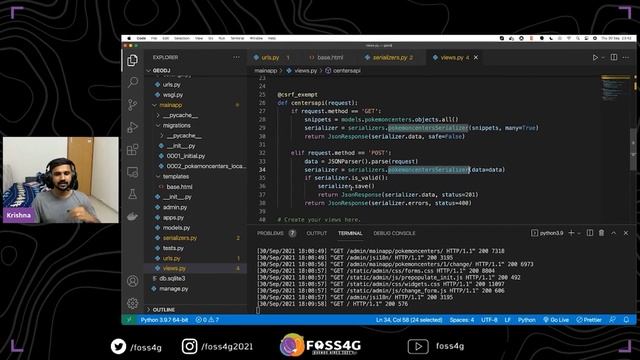The image size is (640, 360).
Task: Open the Docker view
Action: (133, 216)
